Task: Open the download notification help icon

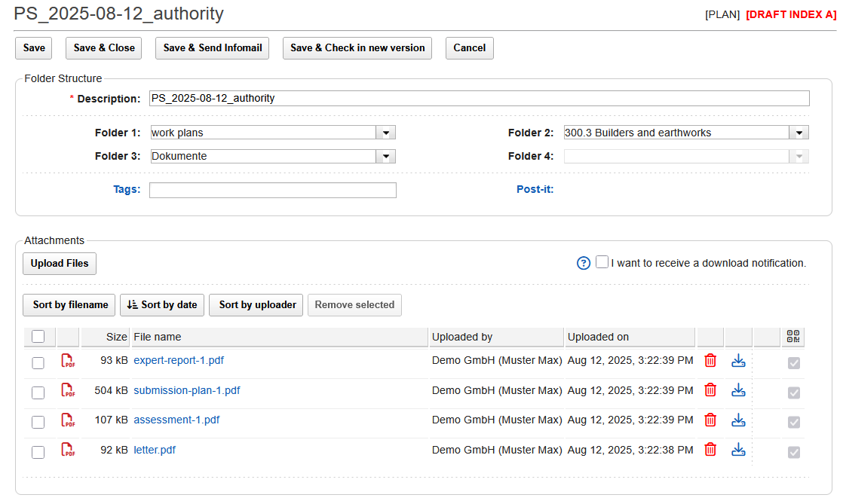Action: click(583, 263)
